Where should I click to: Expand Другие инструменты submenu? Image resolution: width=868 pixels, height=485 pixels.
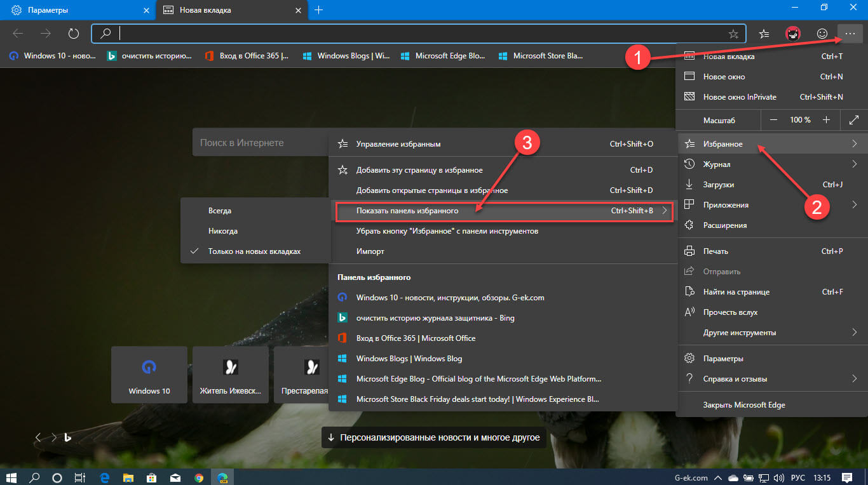[x=771, y=333]
